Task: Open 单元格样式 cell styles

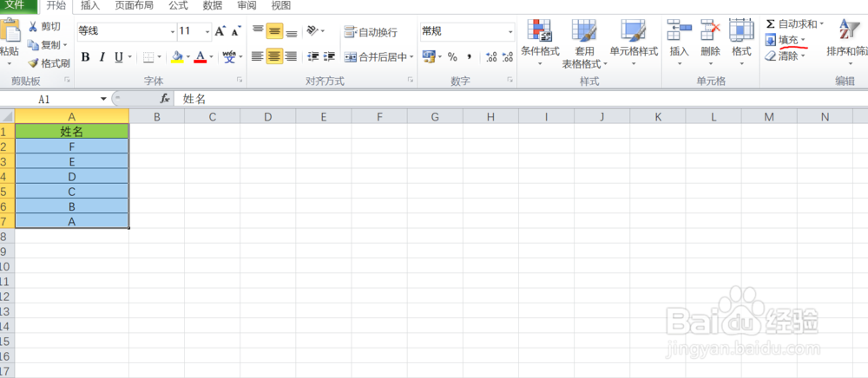Action: tap(634, 42)
